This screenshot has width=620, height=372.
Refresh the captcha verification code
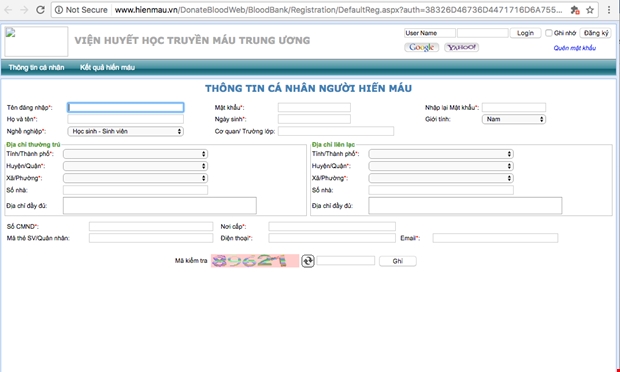click(308, 261)
